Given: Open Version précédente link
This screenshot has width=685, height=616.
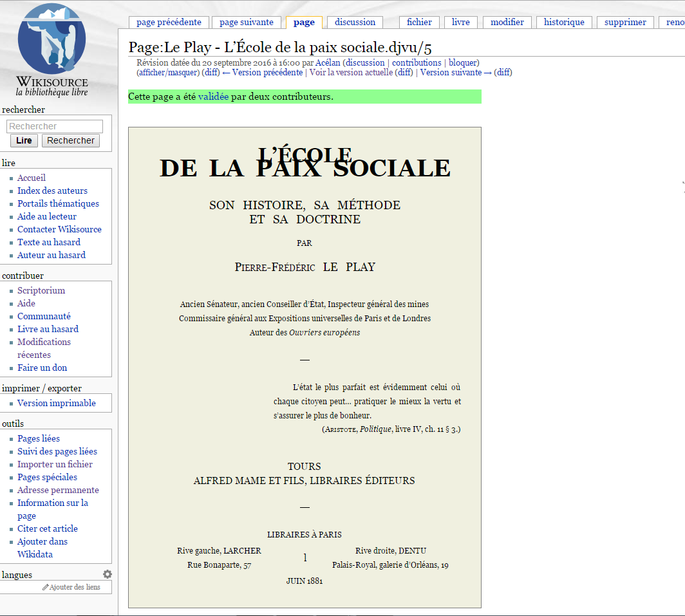Looking at the screenshot, I should pyautogui.click(x=263, y=73).
